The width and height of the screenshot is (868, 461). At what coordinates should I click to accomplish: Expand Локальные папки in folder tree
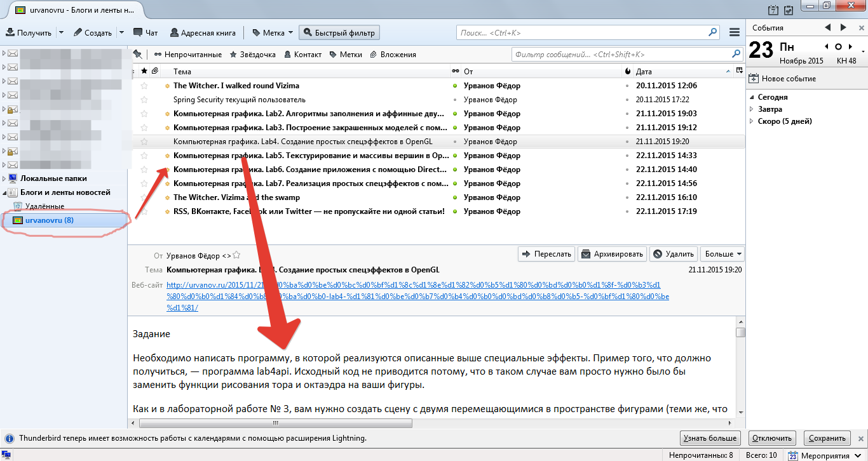[x=4, y=178]
